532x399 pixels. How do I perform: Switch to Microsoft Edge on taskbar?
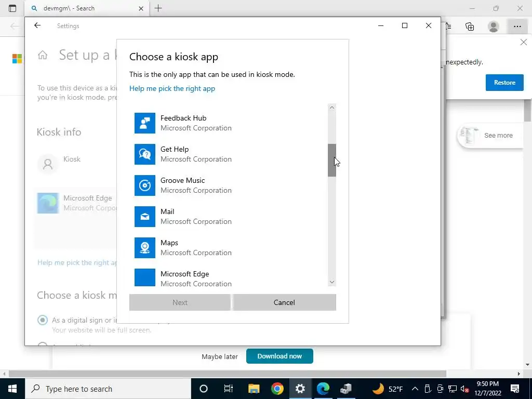323,389
